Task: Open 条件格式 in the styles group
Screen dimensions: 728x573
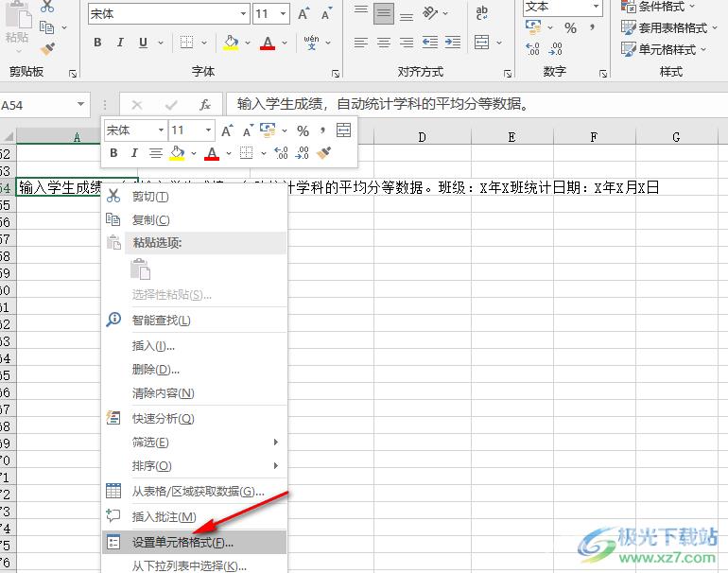Action: pyautogui.click(x=657, y=7)
